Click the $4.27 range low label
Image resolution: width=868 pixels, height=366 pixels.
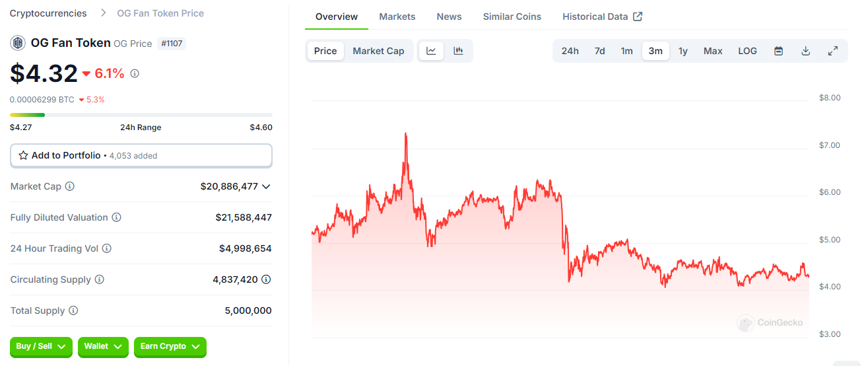[21, 128]
